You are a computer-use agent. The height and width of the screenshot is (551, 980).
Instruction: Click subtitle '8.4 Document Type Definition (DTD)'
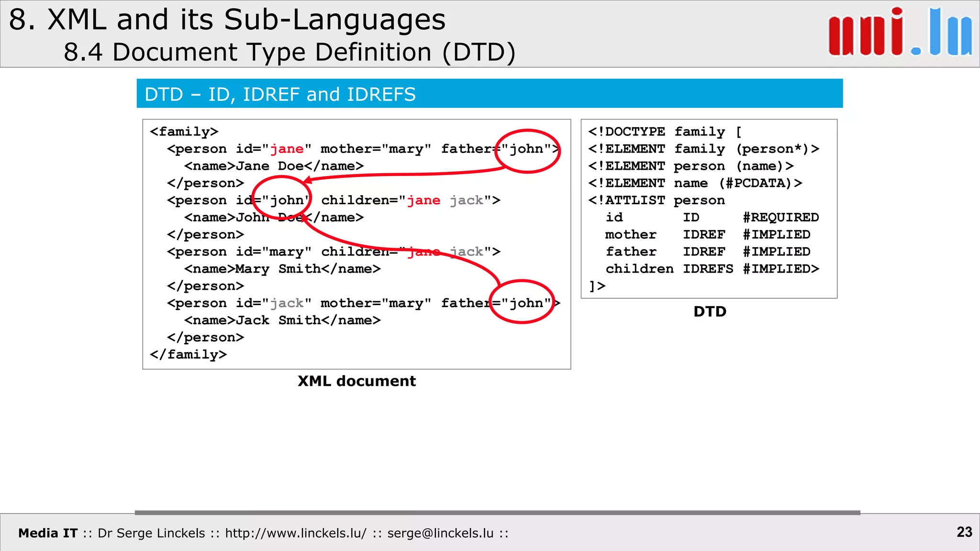(290, 52)
